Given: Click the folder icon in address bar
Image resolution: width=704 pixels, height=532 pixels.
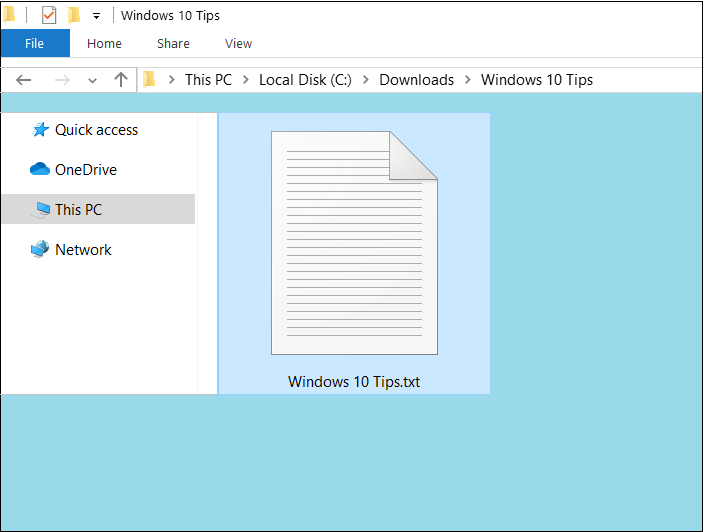Looking at the screenshot, I should (x=149, y=80).
